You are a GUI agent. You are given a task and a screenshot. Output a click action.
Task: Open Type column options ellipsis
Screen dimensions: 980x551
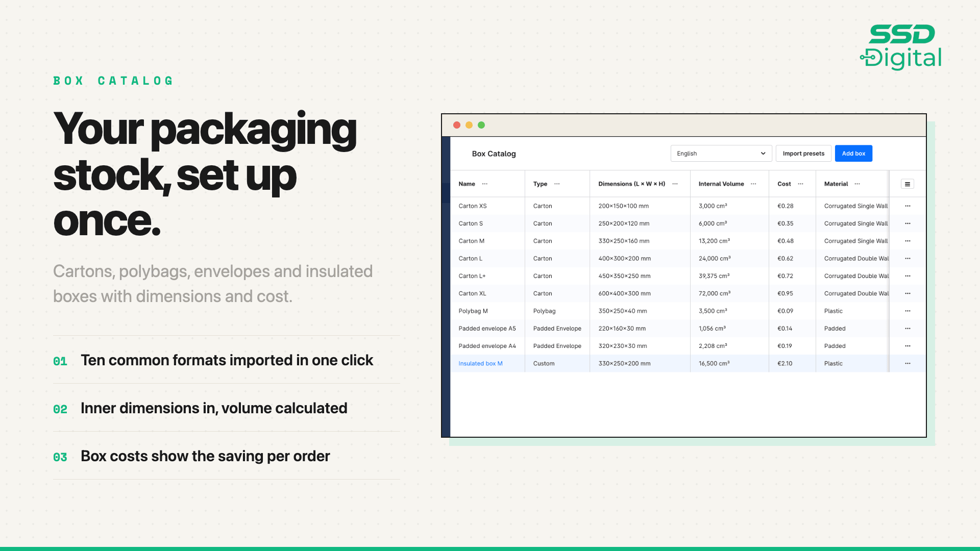point(557,184)
